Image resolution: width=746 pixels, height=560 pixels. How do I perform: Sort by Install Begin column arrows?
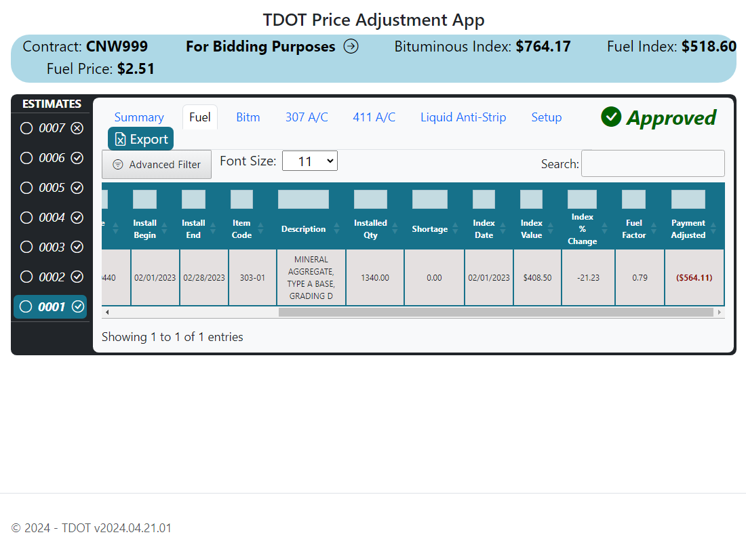[x=164, y=229]
